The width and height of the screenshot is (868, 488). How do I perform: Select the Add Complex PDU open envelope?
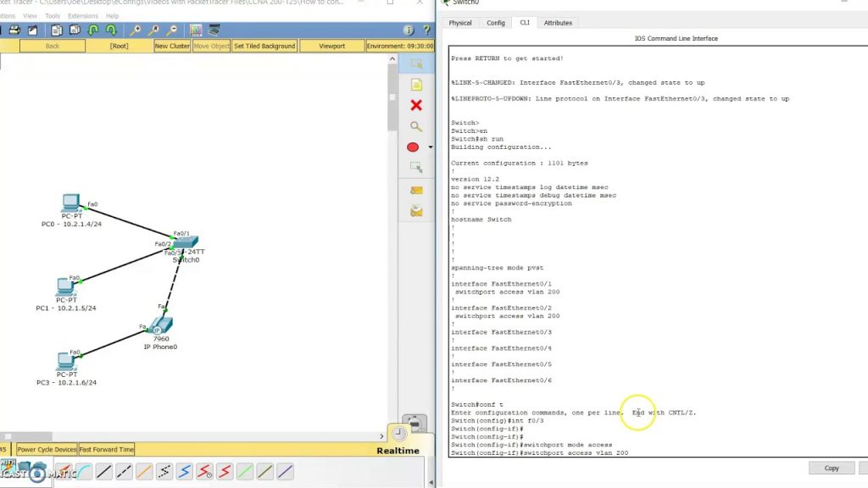coord(415,211)
